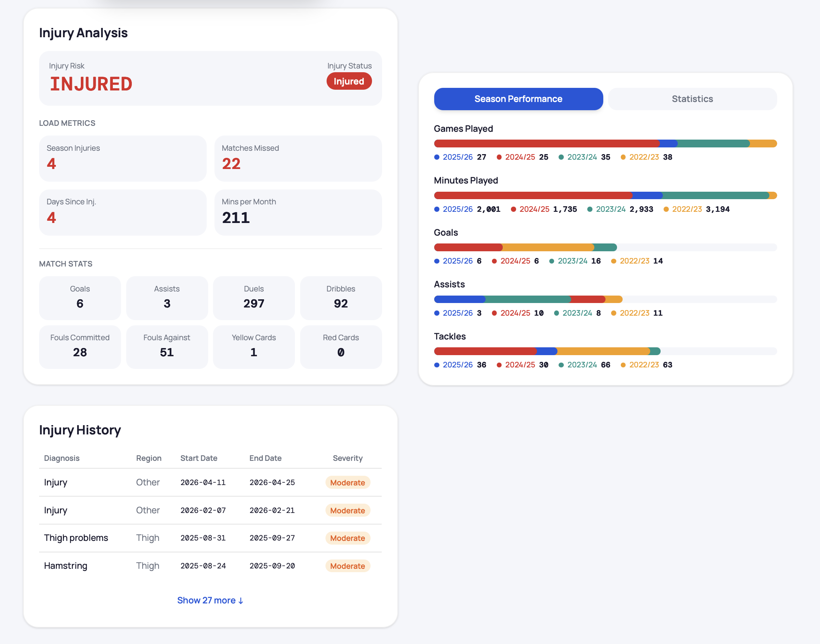Click the Yellow Cards stat tile
Viewport: 820px width, 644px height.
[x=254, y=347]
